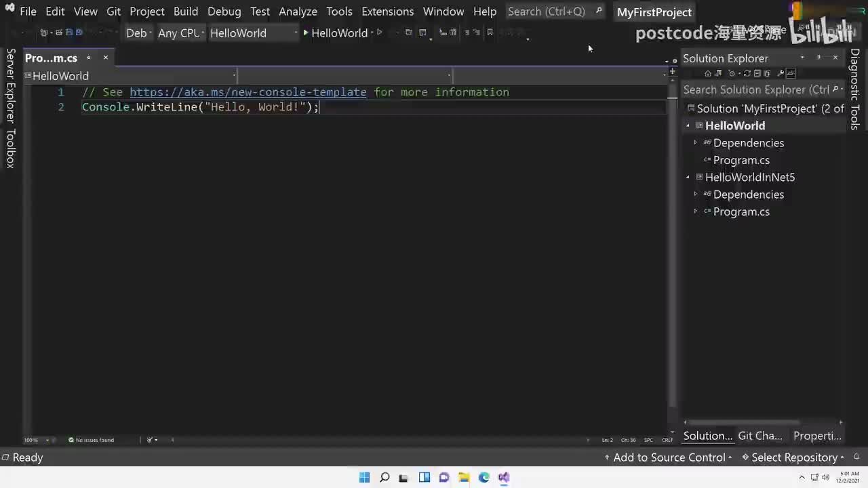Viewport: 868px width, 488px height.
Task: Click the Search (Ctrl+Q) box
Action: 555,12
